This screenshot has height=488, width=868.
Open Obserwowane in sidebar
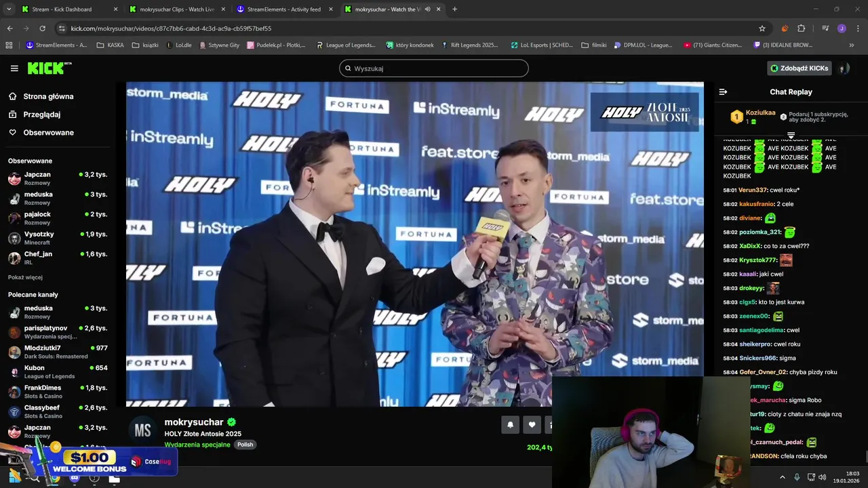tap(49, 133)
